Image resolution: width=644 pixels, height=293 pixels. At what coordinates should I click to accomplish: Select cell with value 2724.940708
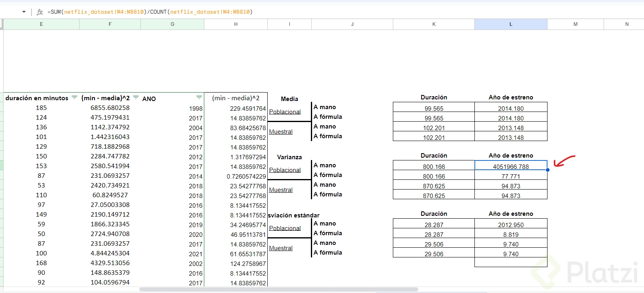click(110, 234)
